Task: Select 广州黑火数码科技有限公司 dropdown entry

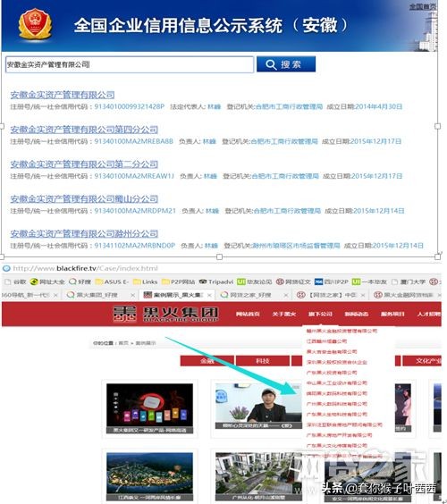Action: [336, 404]
